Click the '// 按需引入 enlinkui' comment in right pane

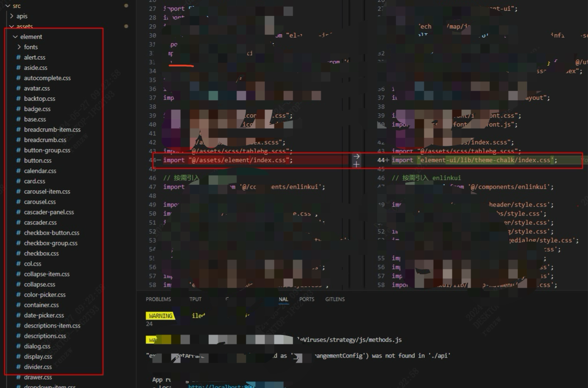(x=426, y=178)
